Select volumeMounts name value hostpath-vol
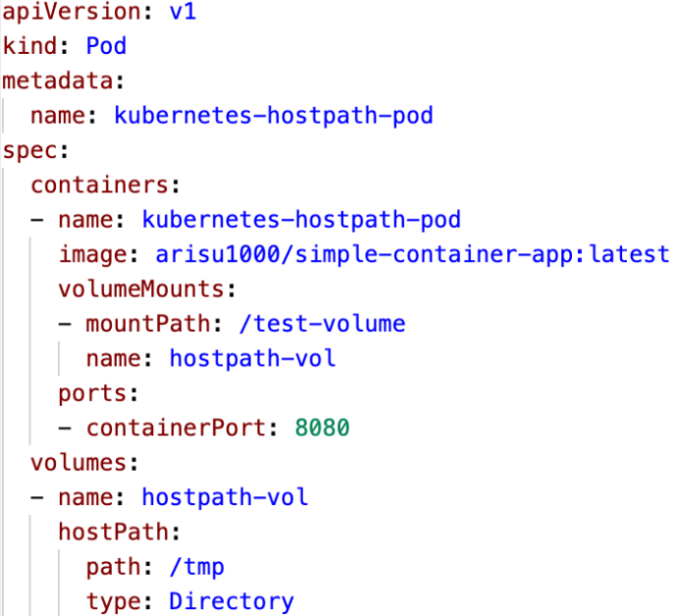 (252, 359)
